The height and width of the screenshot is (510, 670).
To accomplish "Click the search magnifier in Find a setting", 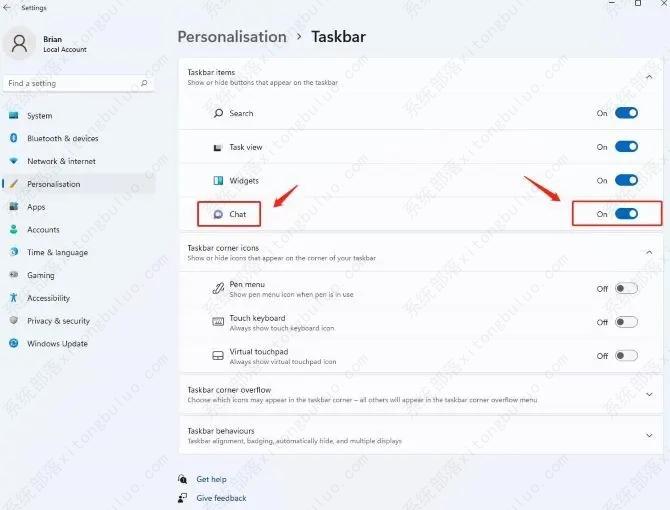I will [x=144, y=83].
